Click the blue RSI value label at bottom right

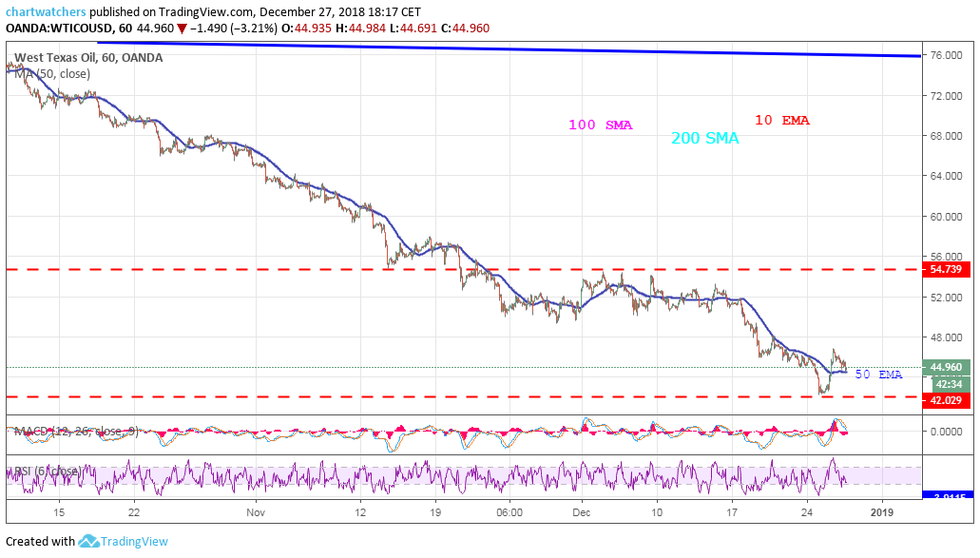(x=946, y=496)
